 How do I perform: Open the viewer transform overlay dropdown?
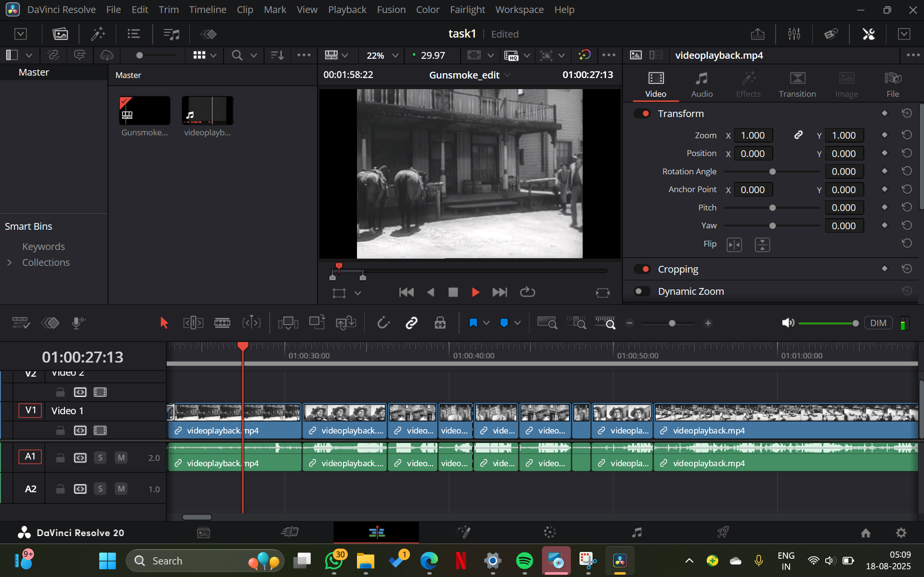click(x=358, y=293)
